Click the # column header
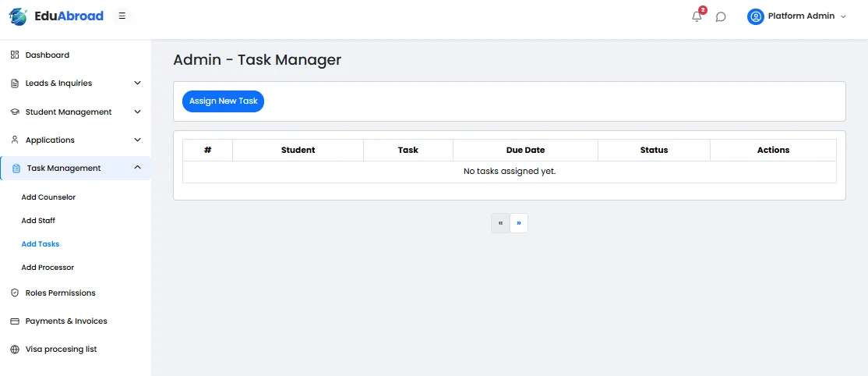 (x=207, y=150)
